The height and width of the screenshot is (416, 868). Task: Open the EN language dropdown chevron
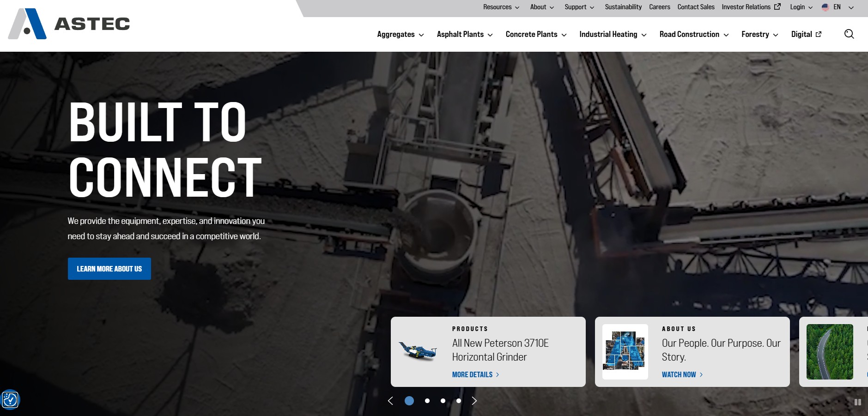point(851,7)
